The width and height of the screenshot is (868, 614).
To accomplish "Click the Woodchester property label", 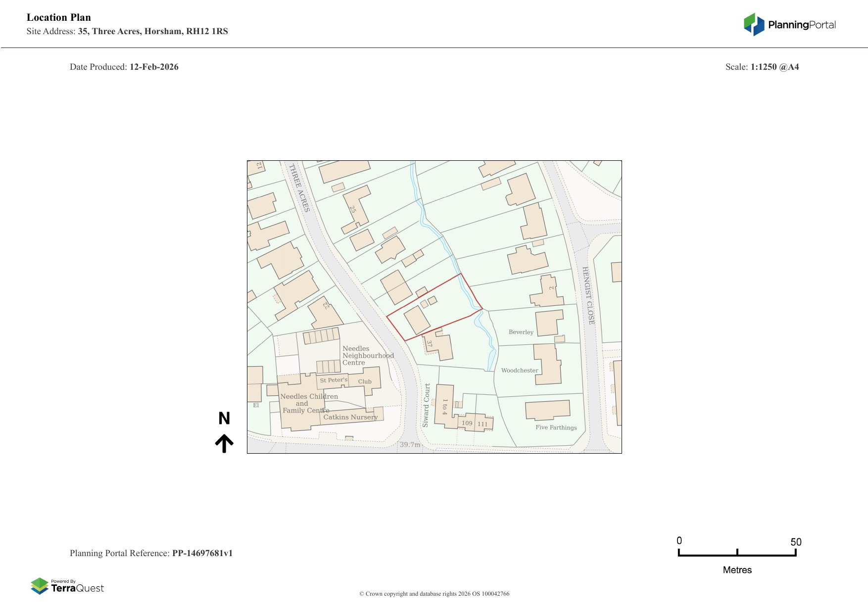I will coord(519,370).
